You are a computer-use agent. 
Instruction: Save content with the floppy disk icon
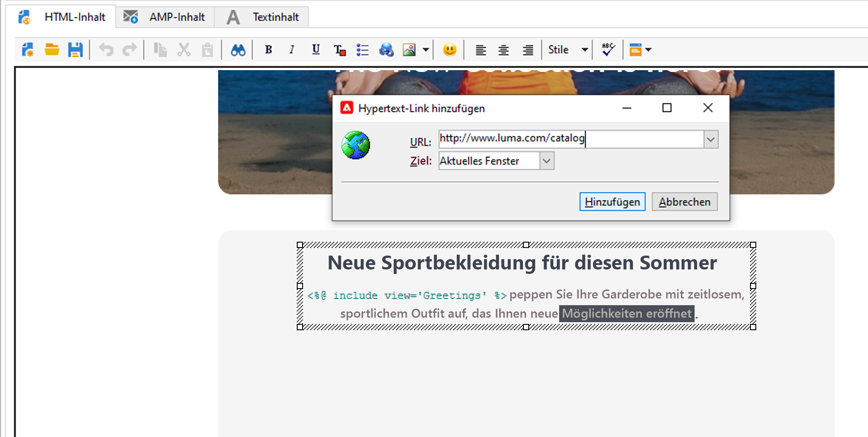click(x=76, y=50)
